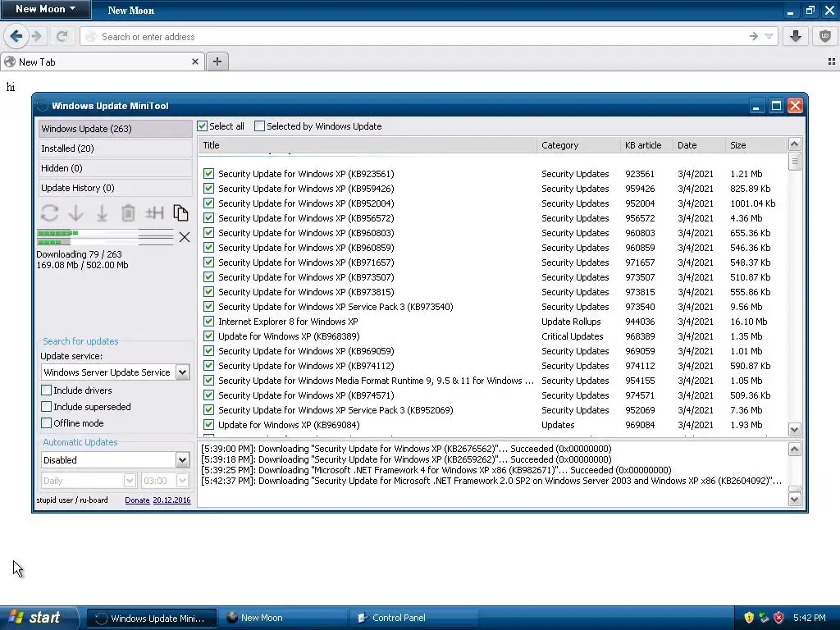The image size is (840, 630).
Task: Enable Selected by Windows Update checkbox
Action: pos(259,126)
